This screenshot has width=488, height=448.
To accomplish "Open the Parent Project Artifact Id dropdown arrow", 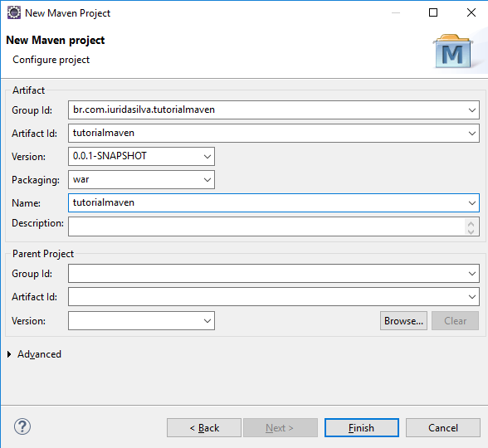I will [471, 297].
